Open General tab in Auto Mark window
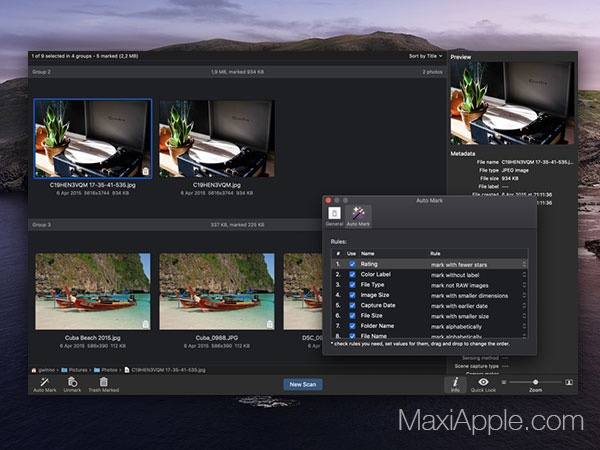The height and width of the screenshot is (450, 600). (x=334, y=217)
